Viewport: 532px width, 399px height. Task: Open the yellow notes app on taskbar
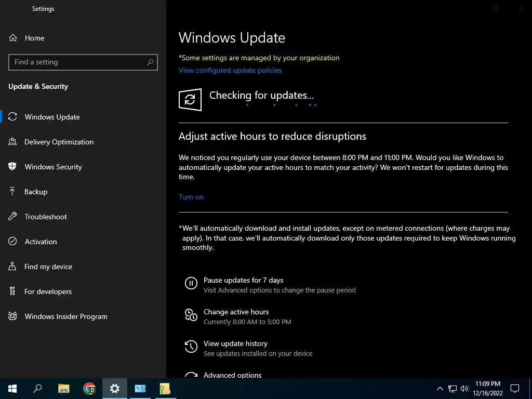[x=165, y=389]
